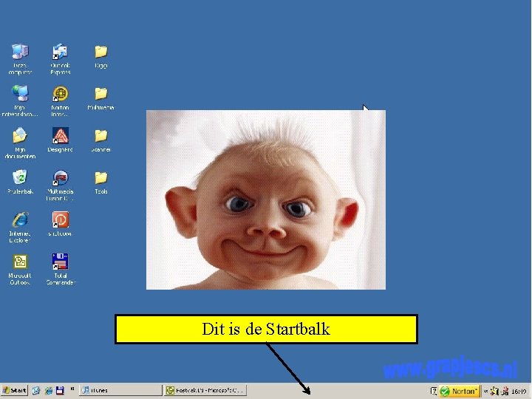Expand hidden system tray icons arrow

pyautogui.click(x=485, y=391)
